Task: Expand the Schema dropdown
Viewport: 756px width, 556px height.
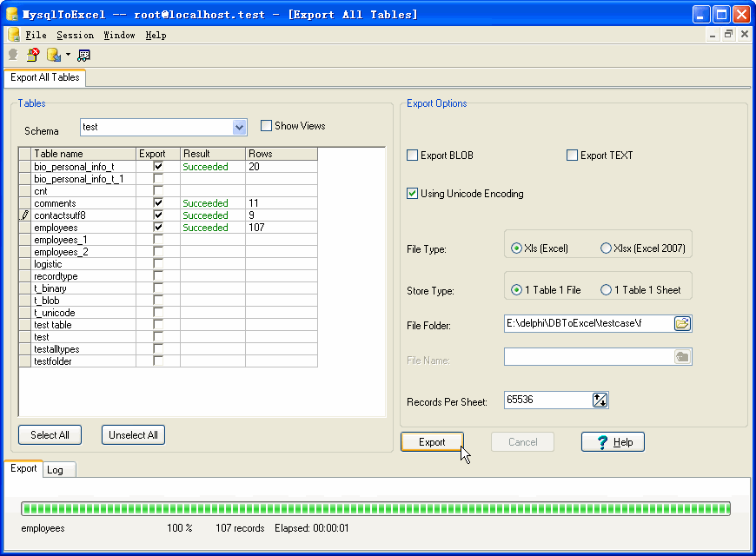Action: (x=240, y=128)
